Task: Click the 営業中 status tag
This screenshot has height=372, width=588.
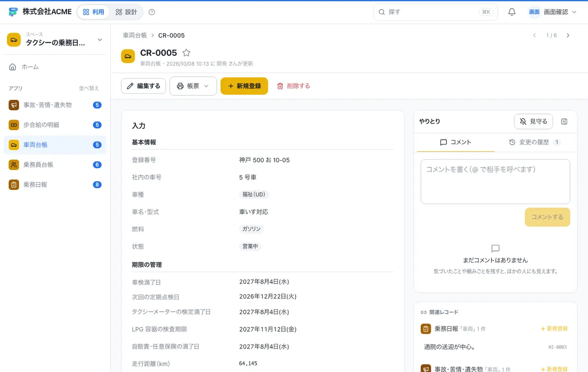Action: (x=250, y=246)
